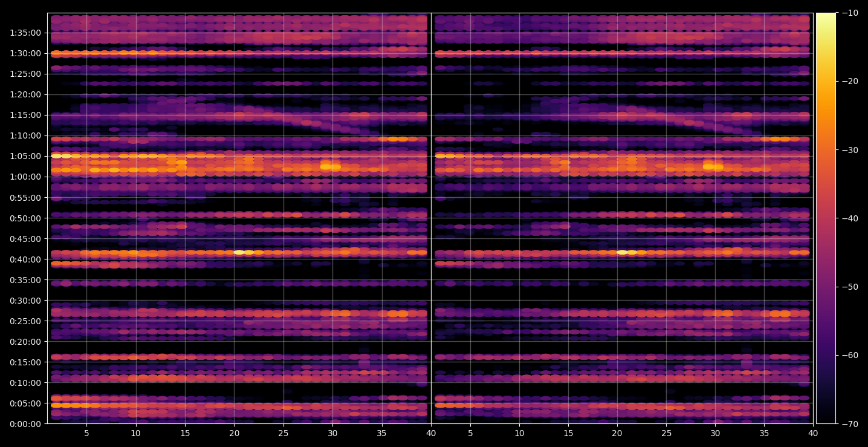Click x-axis label 5 under the left heatmap
This screenshot has height=447, width=868.
click(x=86, y=434)
